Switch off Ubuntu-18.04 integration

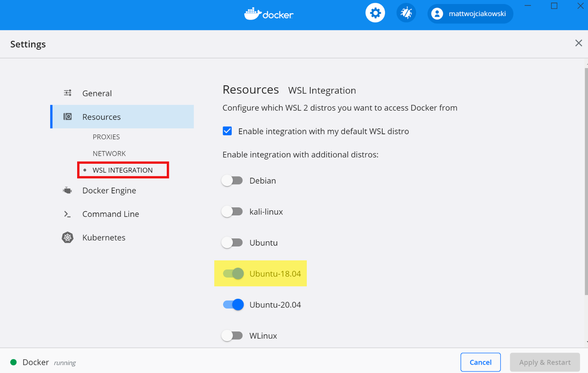click(x=233, y=274)
